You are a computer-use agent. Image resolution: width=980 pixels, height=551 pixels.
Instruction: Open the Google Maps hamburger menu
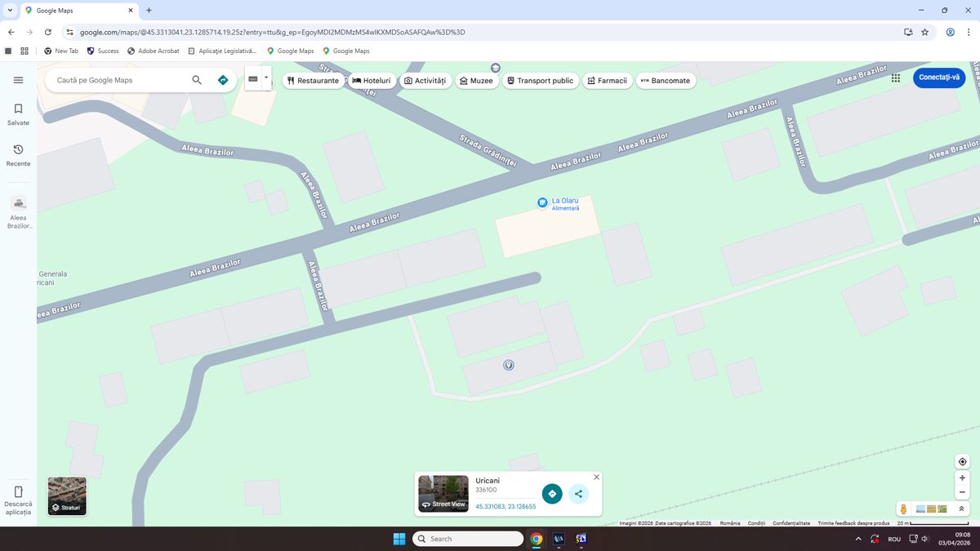coord(18,80)
